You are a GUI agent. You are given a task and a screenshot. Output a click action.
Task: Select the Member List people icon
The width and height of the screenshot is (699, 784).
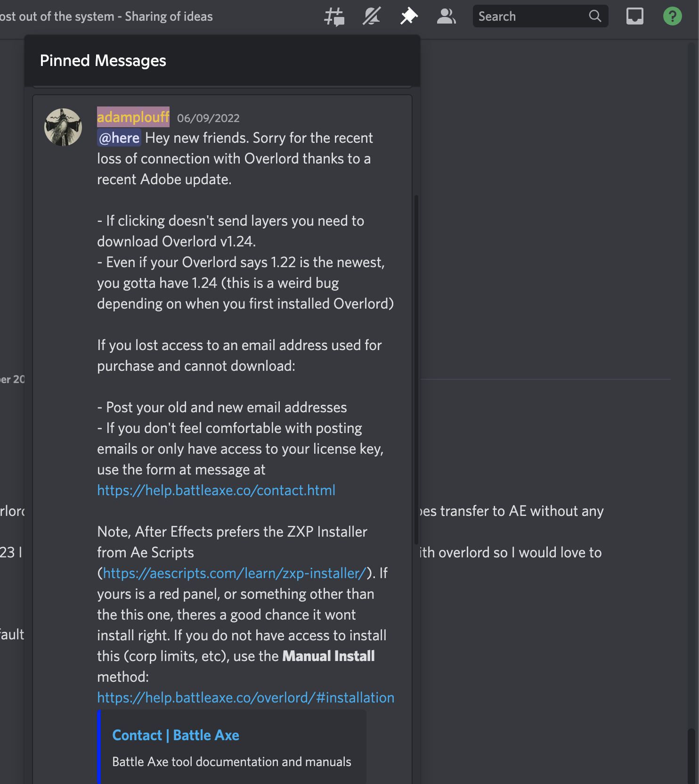coord(446,16)
